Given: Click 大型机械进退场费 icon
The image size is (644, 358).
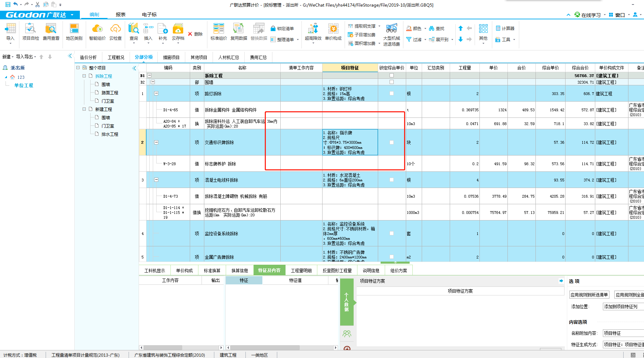Looking at the screenshot, I should coord(391,35).
